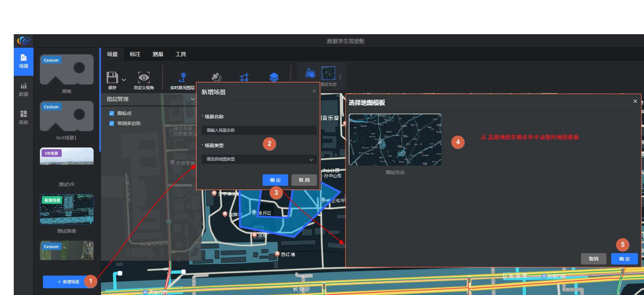This screenshot has width=644, height=295.
Task: Click 取消 in the map template dialog
Action: pyautogui.click(x=593, y=259)
